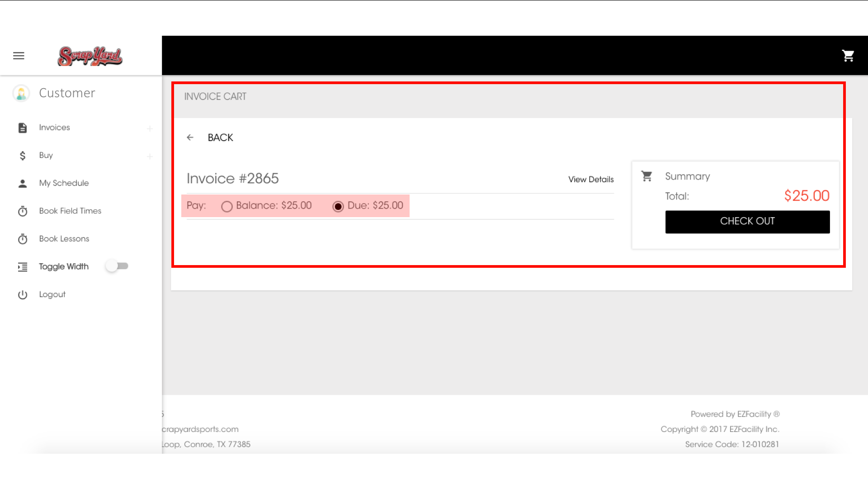Open the hamburger menu icon
The height and width of the screenshot is (489, 868).
[19, 56]
